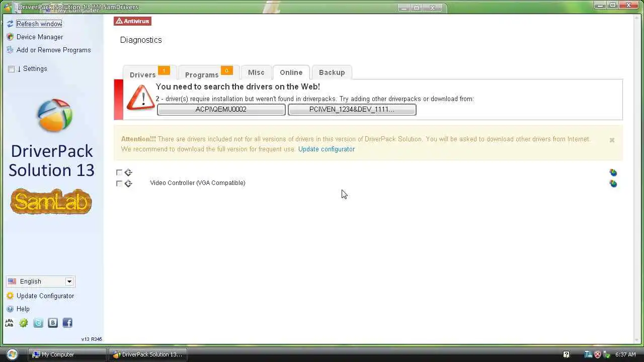Check the unnamed first driver row checkbox
The width and height of the screenshot is (644, 362).
pos(119,172)
